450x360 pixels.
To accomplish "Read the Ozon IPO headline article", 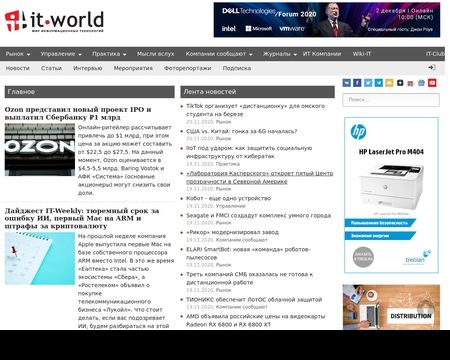I will (78, 113).
